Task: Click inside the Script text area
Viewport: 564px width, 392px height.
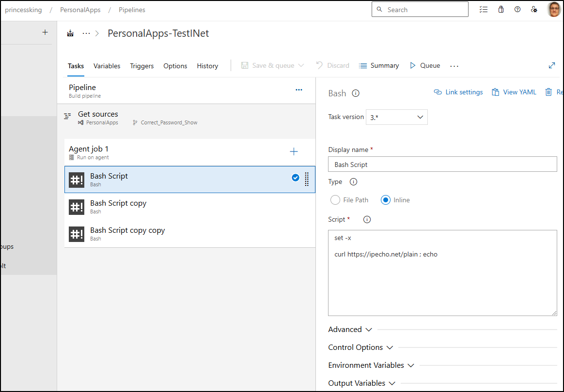Action: coord(442,273)
